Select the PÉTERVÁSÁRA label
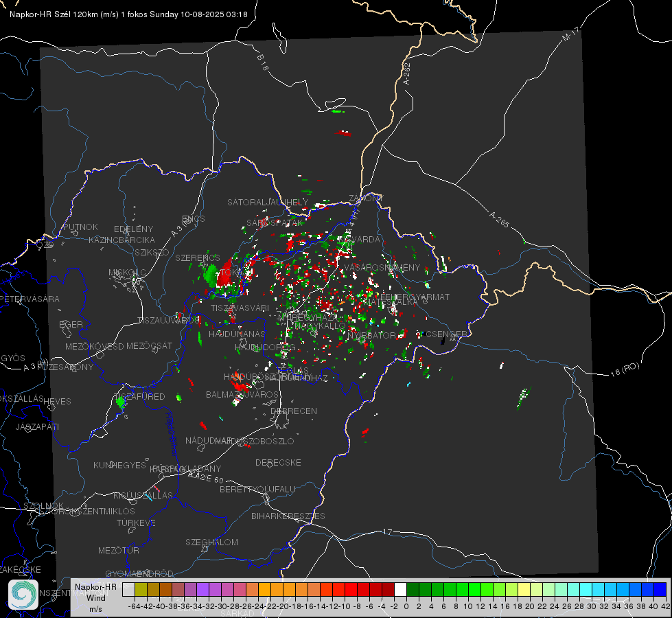The height and width of the screenshot is (618, 672). [30, 299]
